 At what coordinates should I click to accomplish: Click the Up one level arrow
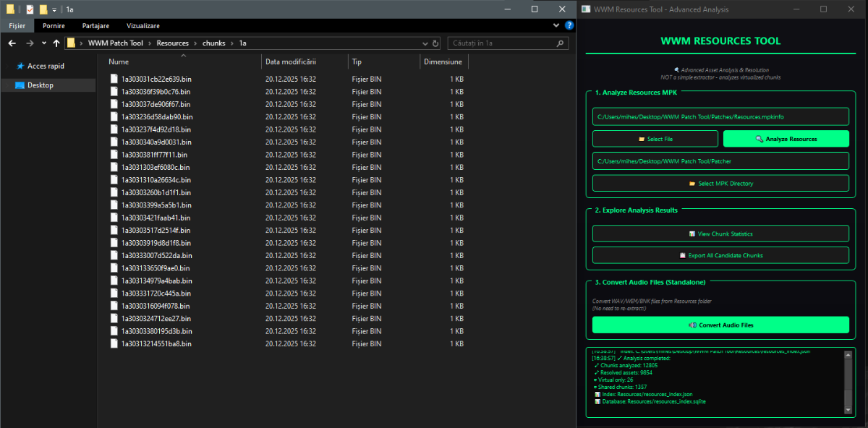click(56, 43)
